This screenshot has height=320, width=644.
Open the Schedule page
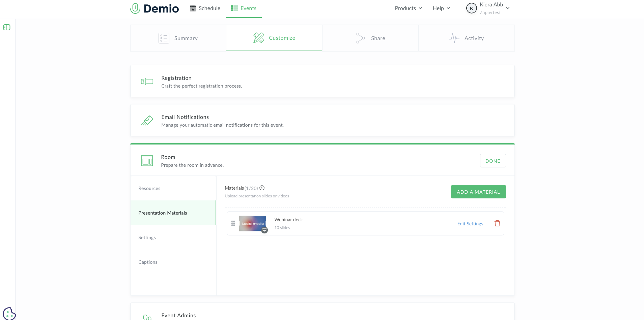coord(205,8)
